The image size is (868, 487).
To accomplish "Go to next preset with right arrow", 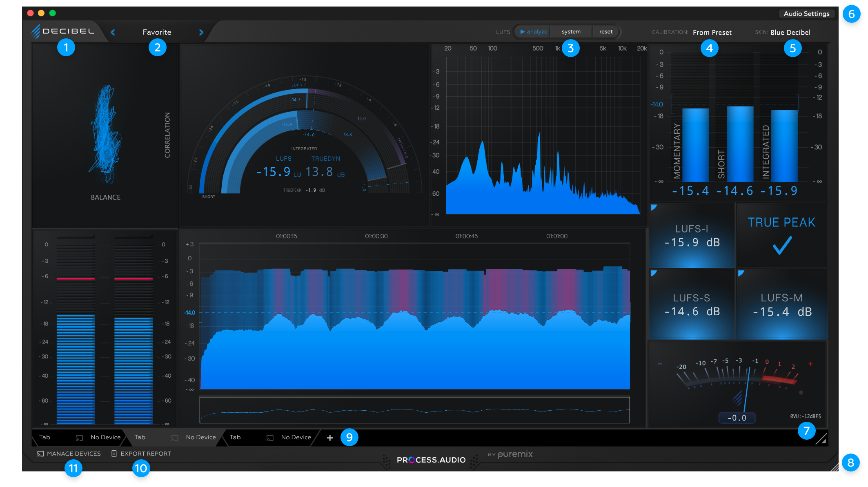I will 201,32.
